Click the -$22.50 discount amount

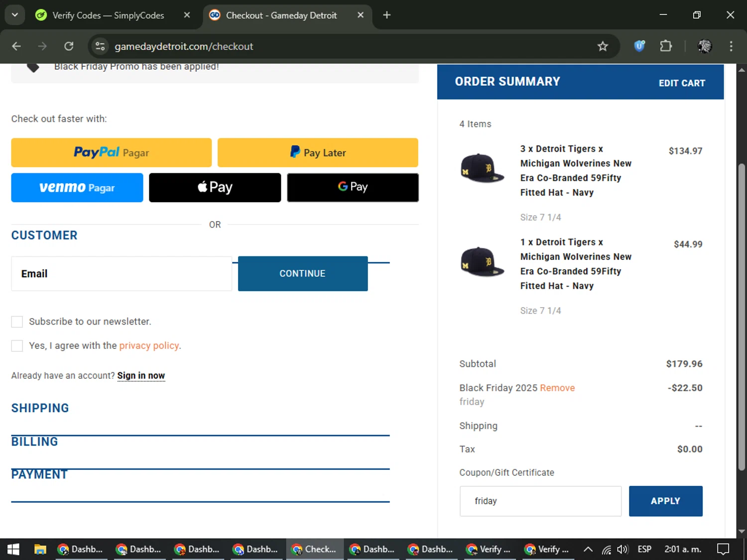[685, 388]
